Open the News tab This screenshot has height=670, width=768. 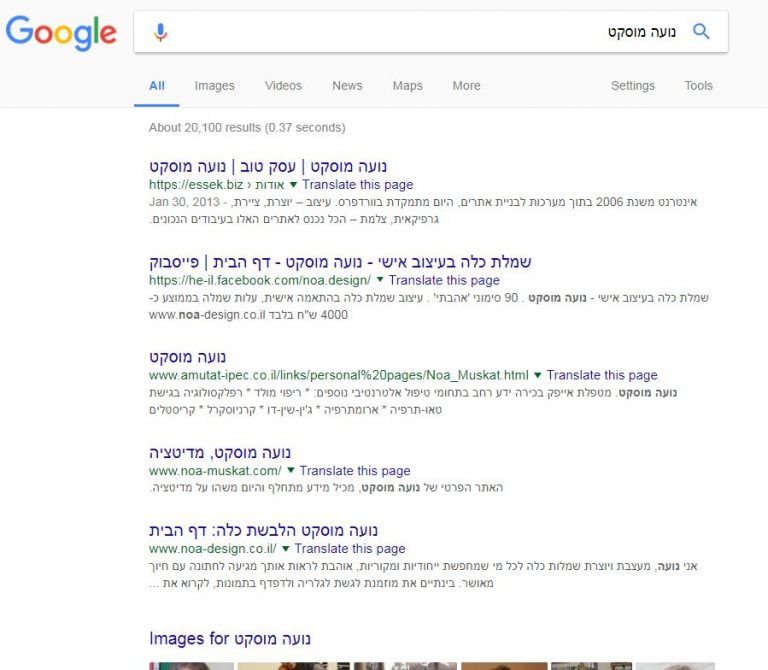point(347,86)
